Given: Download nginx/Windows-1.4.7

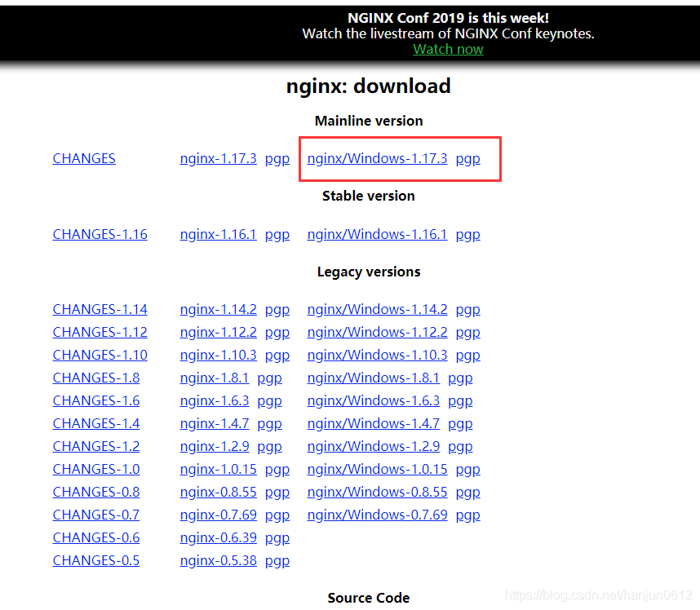Looking at the screenshot, I should [373, 423].
